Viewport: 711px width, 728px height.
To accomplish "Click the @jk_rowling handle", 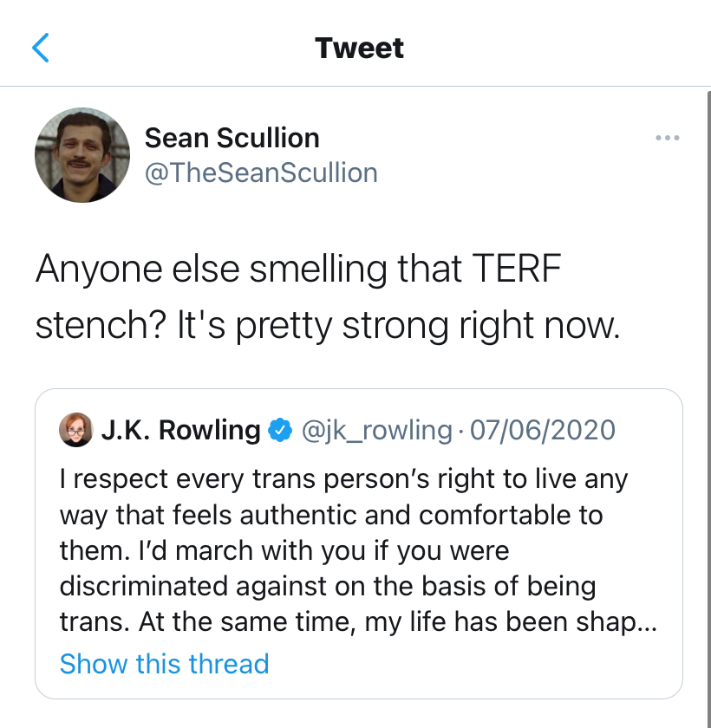I will point(375,430).
